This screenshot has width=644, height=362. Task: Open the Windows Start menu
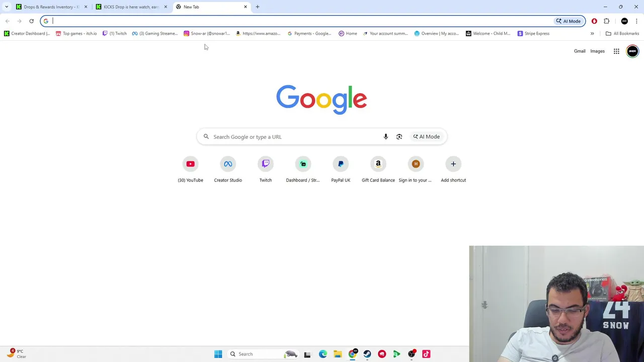pos(218,354)
